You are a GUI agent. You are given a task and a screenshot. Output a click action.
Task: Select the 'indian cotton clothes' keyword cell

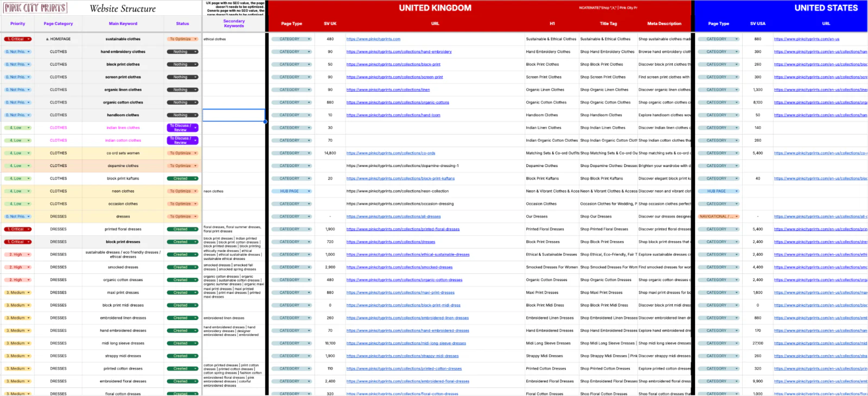(x=123, y=140)
